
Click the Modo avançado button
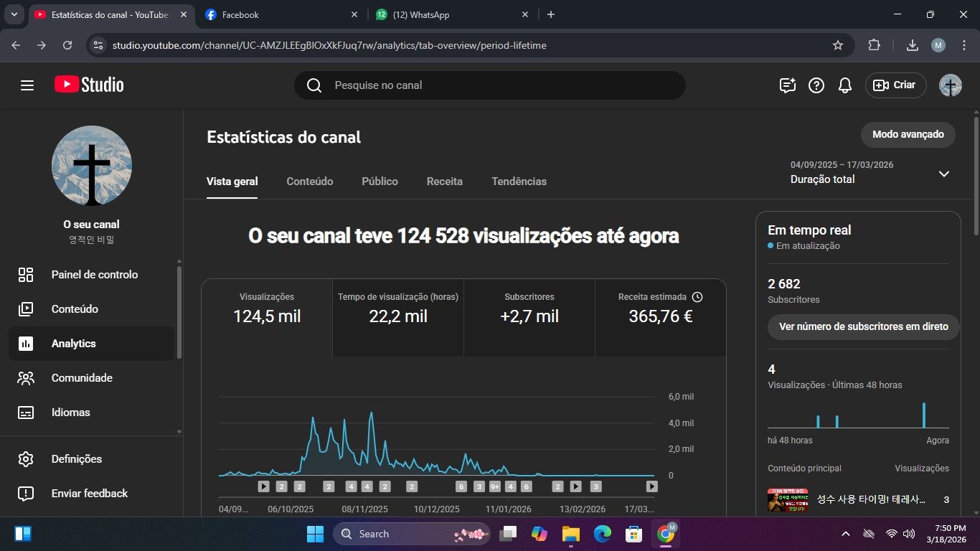[908, 134]
